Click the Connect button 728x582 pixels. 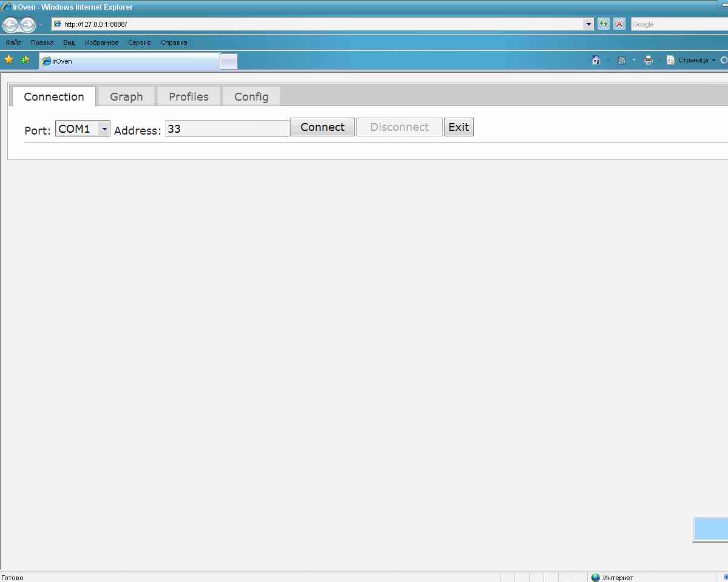tap(322, 127)
